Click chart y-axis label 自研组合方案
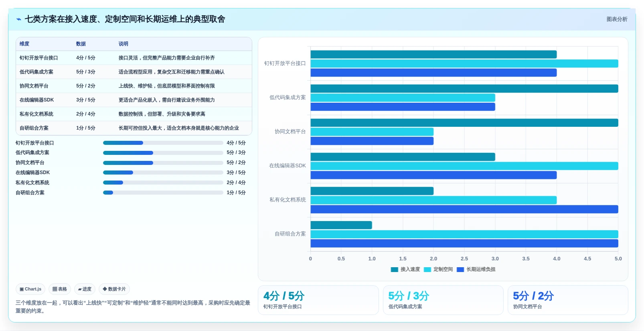This screenshot has height=331, width=644. pos(290,234)
